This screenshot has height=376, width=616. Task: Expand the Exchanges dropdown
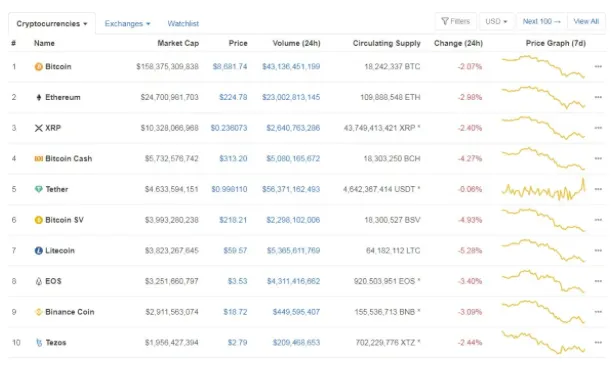(127, 24)
